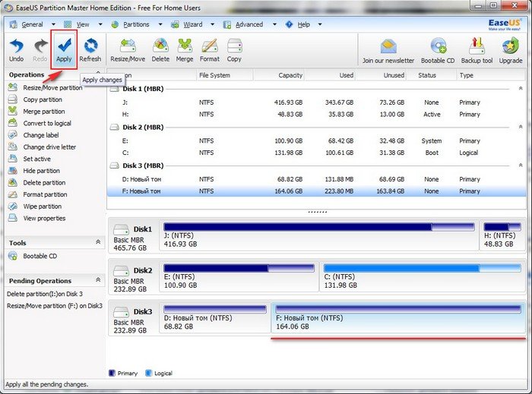Sort by Type column header
532x394 pixels.
click(x=491, y=75)
